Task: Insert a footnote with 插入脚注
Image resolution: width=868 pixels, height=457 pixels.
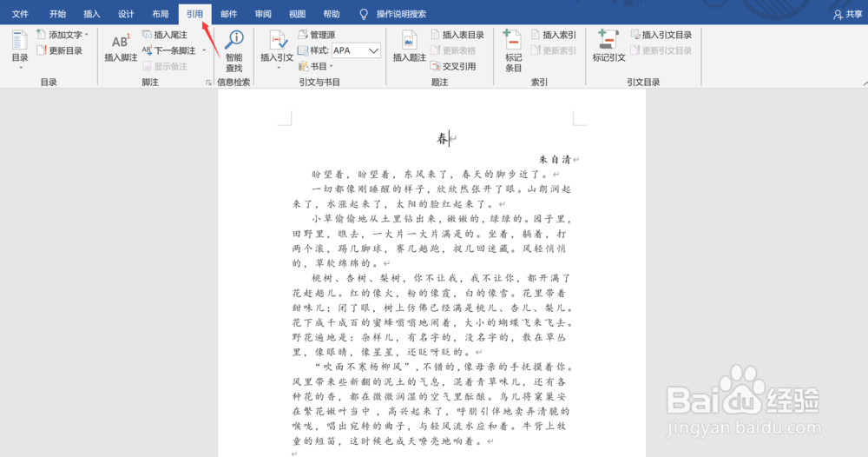Action: 121,48
